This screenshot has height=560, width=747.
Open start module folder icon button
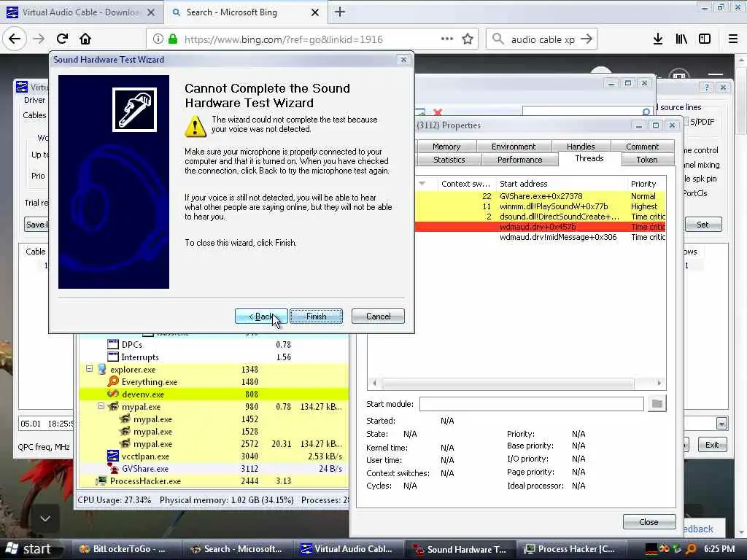657,404
